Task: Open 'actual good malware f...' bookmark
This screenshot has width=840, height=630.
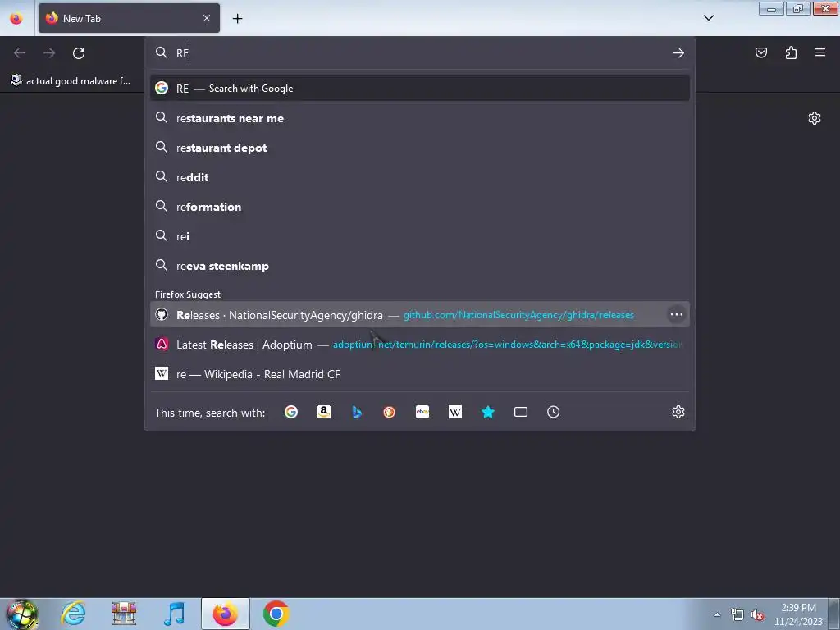Action: [x=71, y=81]
